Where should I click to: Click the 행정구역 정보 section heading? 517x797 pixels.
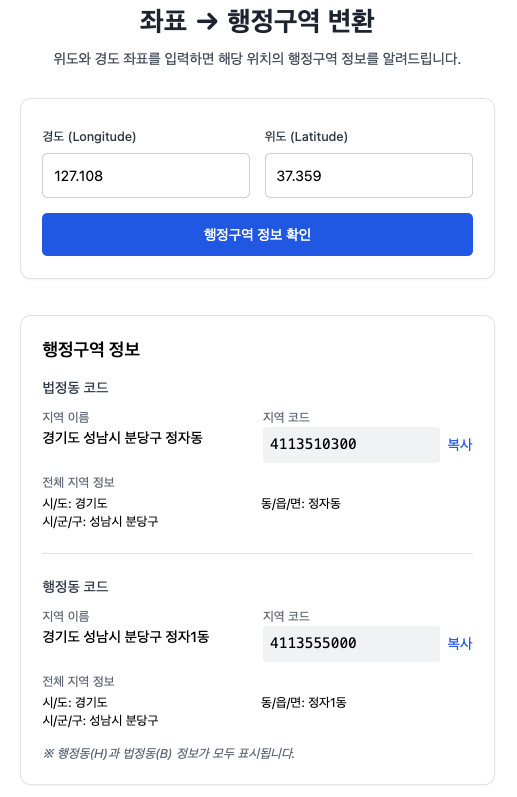tap(91, 349)
